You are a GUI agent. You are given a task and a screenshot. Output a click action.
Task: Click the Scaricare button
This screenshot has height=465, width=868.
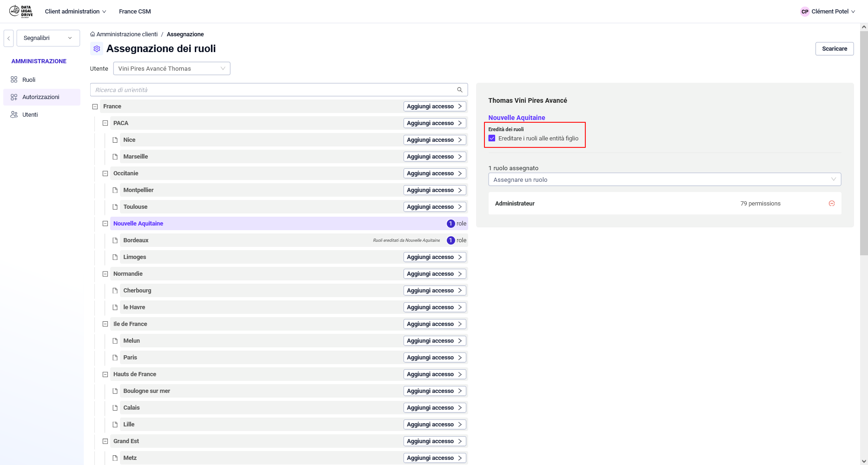835,49
